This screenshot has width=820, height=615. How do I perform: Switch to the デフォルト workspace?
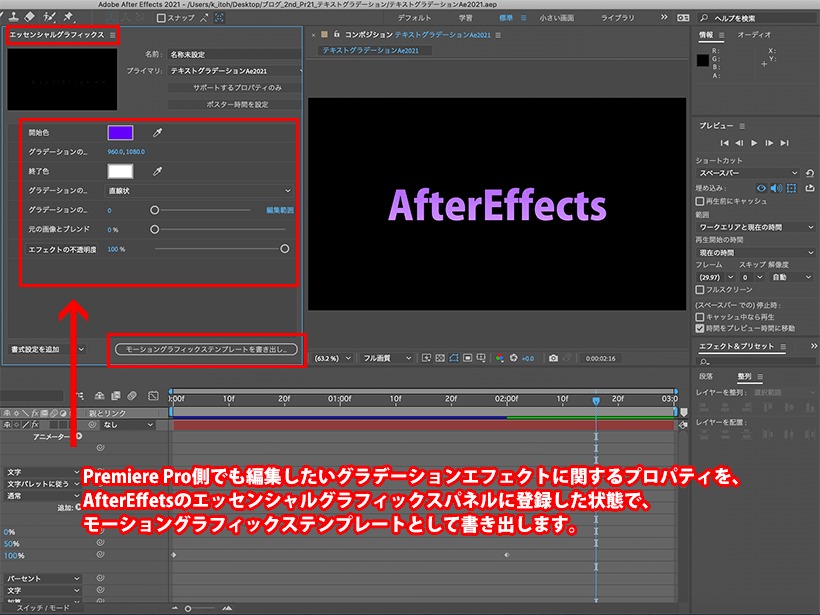pyautogui.click(x=414, y=18)
